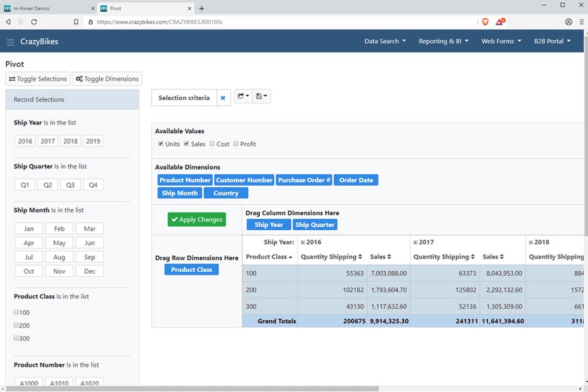Go back in browser history
Viewport: 588px width, 392px height.
[x=8, y=22]
